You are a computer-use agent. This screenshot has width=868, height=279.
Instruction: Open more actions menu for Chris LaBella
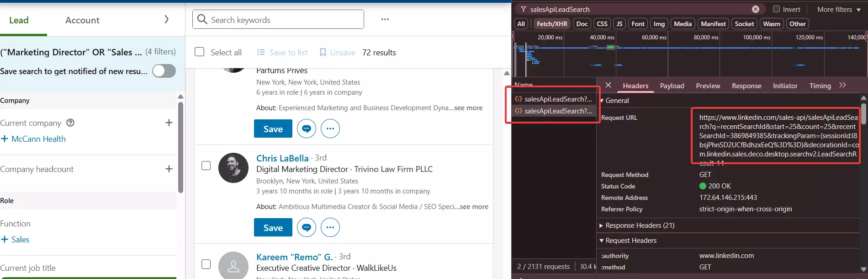pos(330,227)
